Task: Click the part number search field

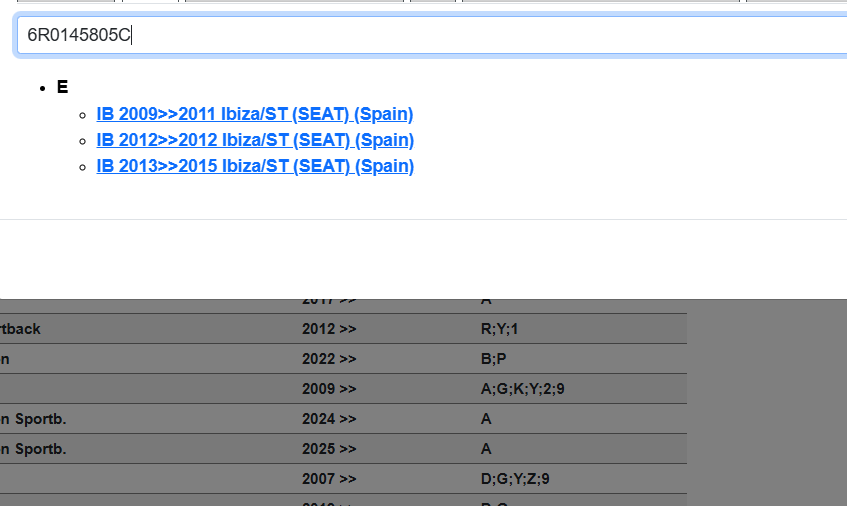Action: (430, 36)
